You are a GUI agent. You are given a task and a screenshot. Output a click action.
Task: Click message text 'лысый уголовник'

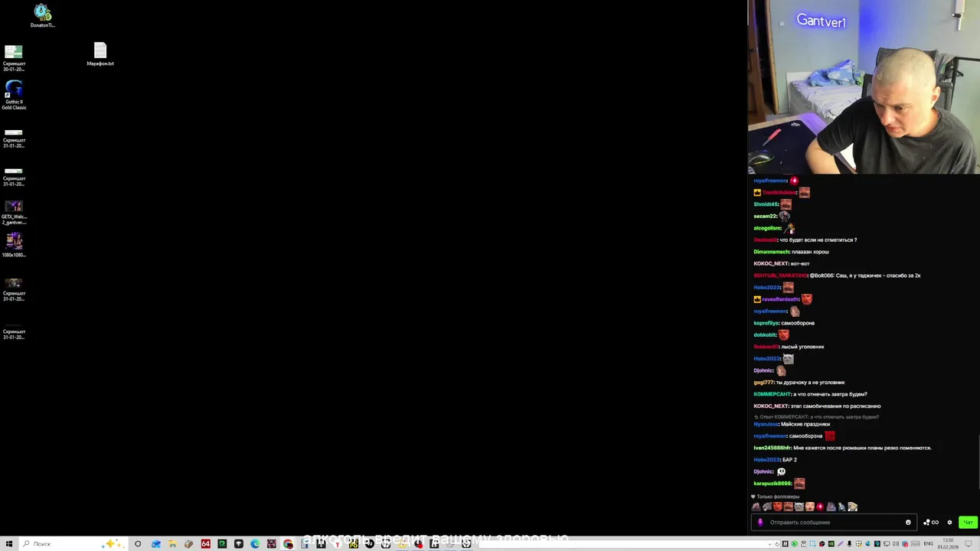tap(802, 347)
